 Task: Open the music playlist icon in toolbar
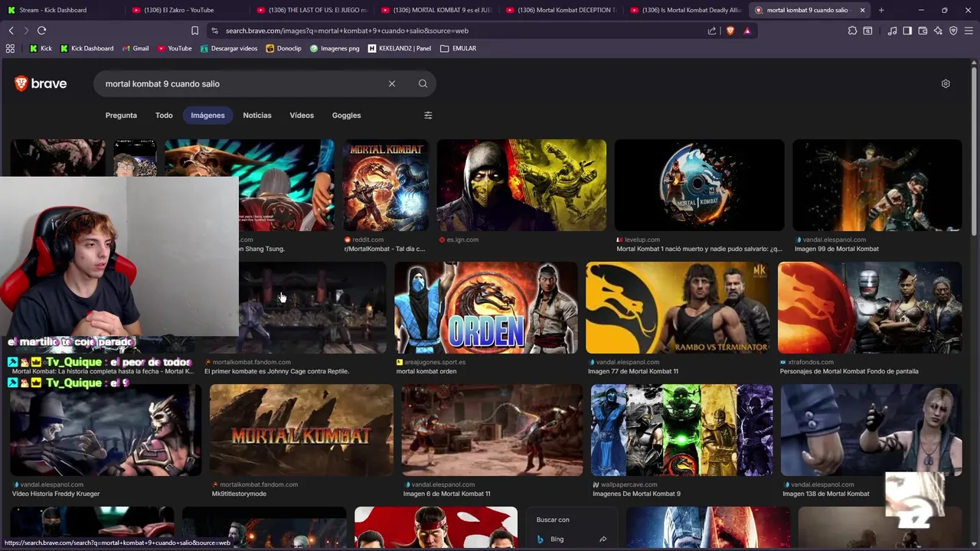(892, 31)
